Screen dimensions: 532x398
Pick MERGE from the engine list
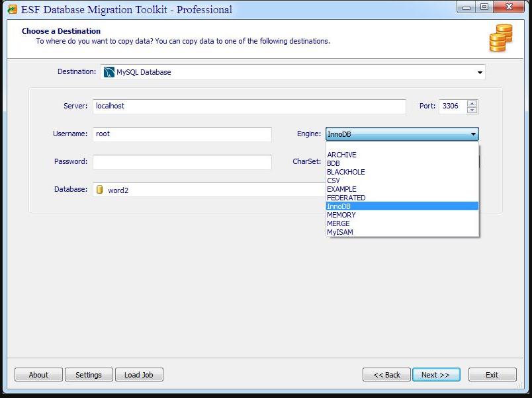pyautogui.click(x=402, y=223)
